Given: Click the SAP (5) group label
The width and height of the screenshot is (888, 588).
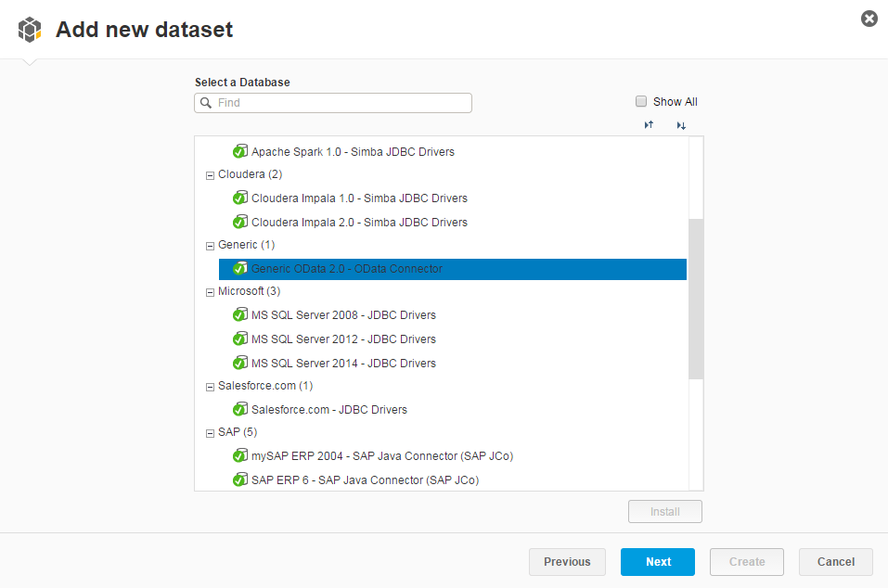Looking at the screenshot, I should (x=238, y=431).
